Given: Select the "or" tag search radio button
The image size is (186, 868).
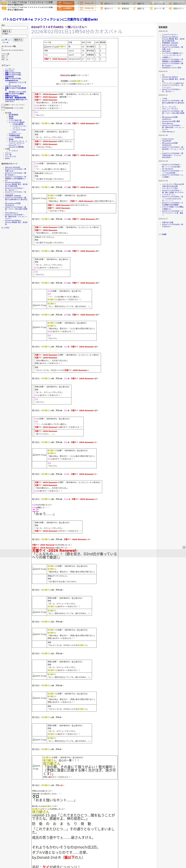Looking at the screenshot, I should [11, 39].
